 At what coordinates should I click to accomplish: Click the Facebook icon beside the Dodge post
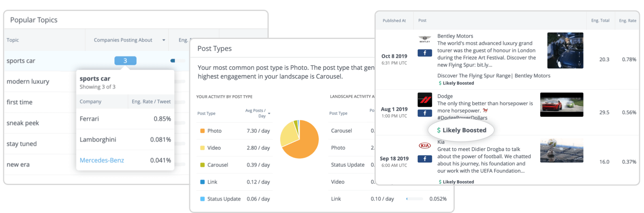425,113
